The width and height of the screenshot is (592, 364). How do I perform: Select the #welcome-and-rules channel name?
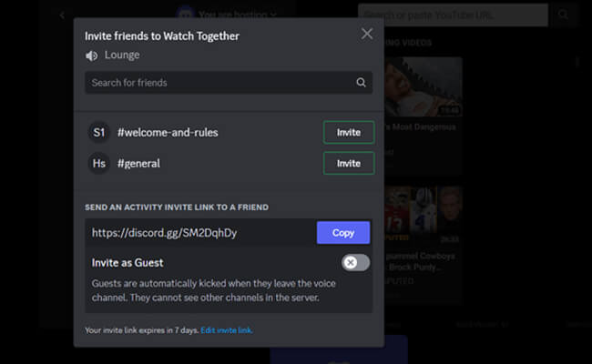(168, 132)
